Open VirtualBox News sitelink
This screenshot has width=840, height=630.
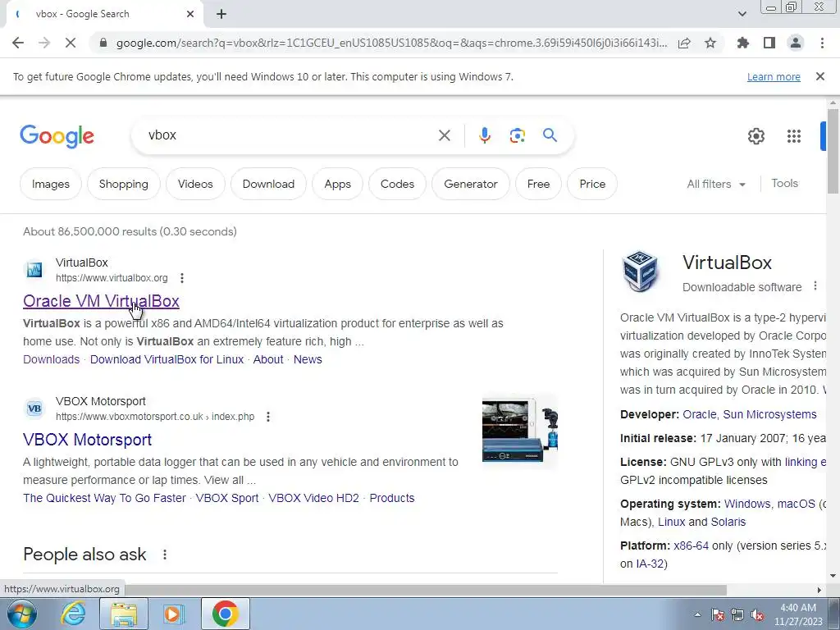click(308, 359)
